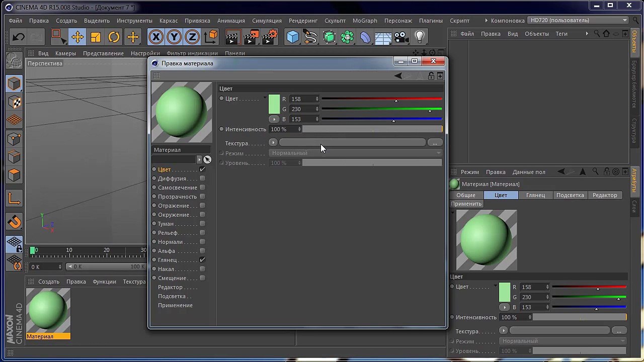644x362 pixels.
Task: Enable the Отражение channel checkbox
Action: [202, 206]
